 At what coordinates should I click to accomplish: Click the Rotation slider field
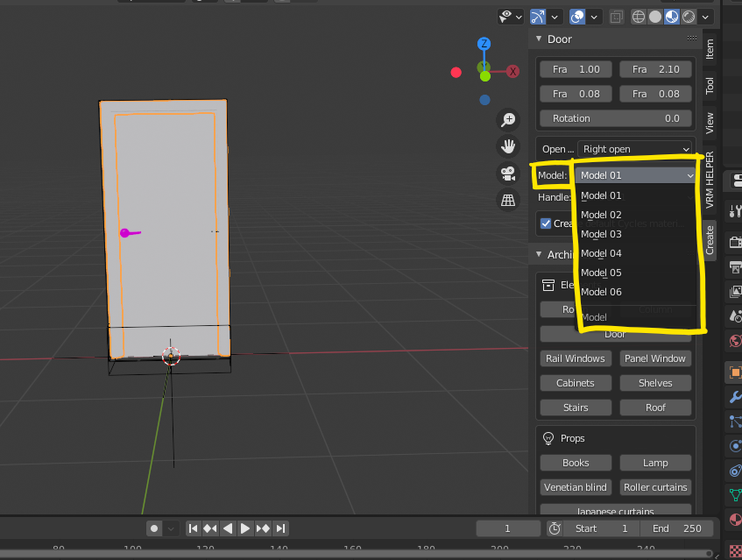click(616, 118)
